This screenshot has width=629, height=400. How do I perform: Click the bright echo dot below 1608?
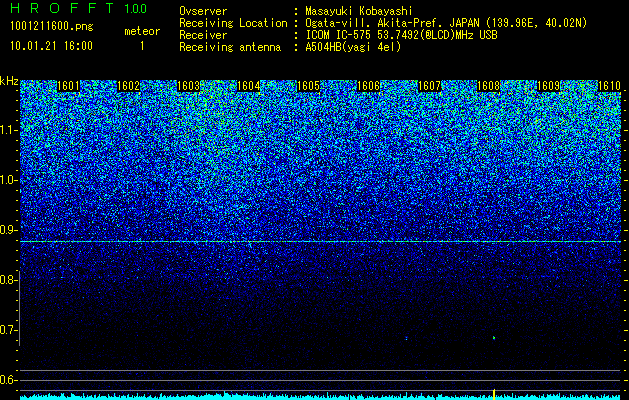tap(494, 338)
